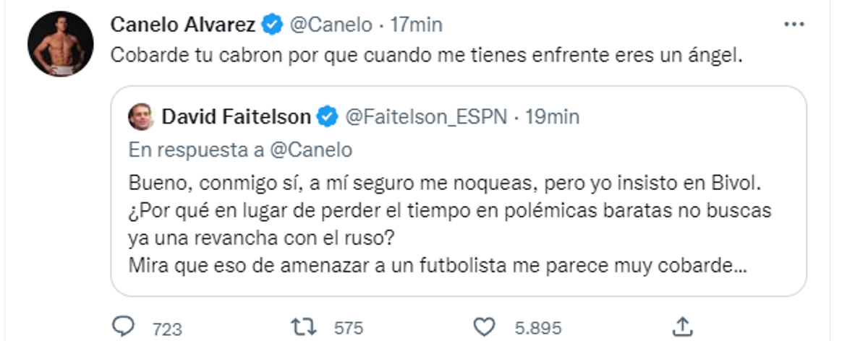Click the @Faitelson_ESPN handle
The height and width of the screenshot is (341, 868).
click(428, 116)
